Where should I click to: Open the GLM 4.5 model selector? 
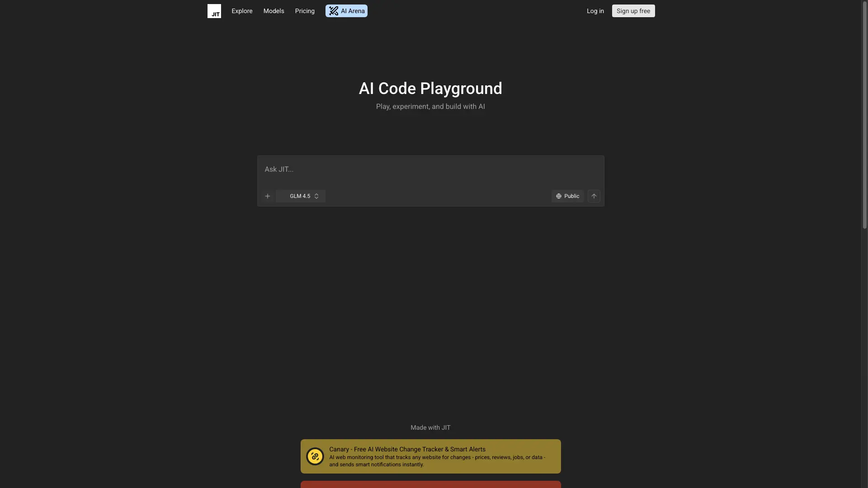tap(301, 196)
